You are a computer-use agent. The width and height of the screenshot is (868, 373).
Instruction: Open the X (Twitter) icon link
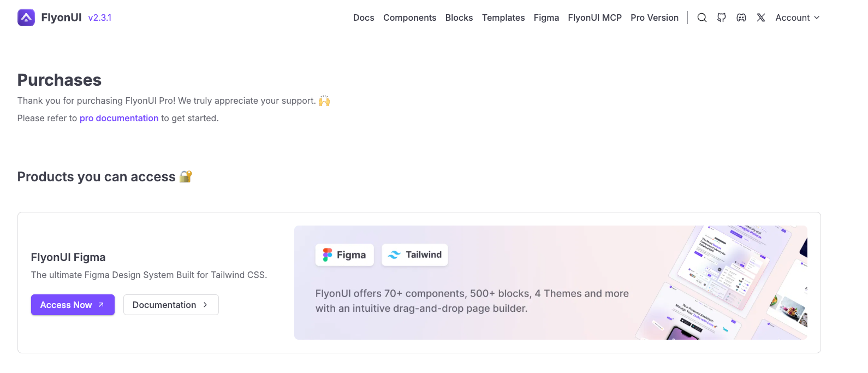(x=761, y=17)
